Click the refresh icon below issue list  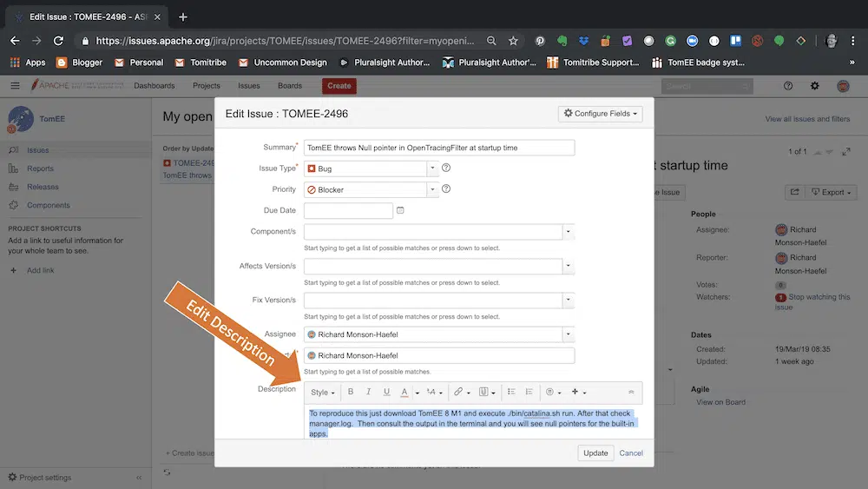tap(167, 472)
